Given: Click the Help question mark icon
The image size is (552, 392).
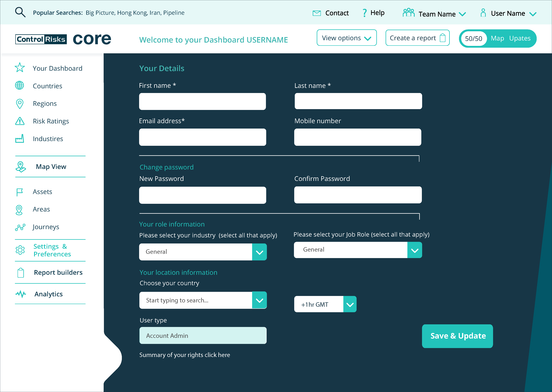Looking at the screenshot, I should coord(364,13).
